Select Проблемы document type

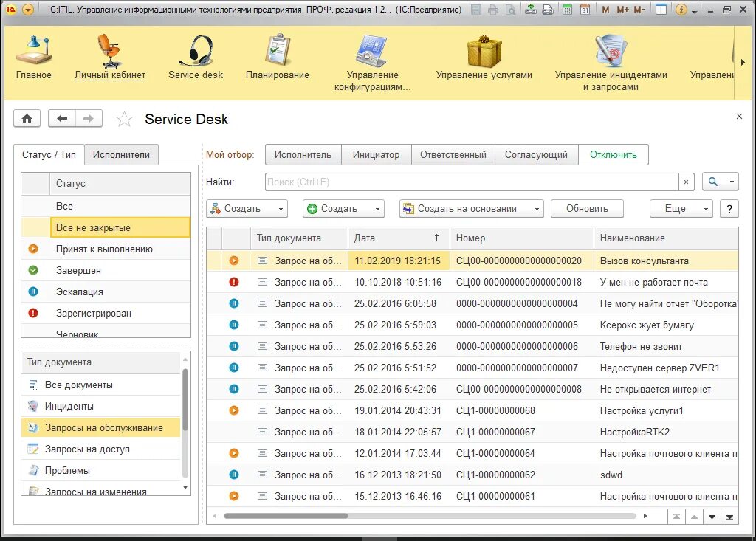pos(100,470)
